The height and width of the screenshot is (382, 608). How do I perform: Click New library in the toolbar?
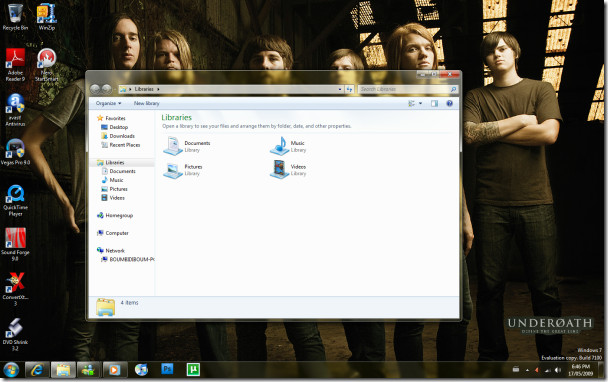coord(147,103)
